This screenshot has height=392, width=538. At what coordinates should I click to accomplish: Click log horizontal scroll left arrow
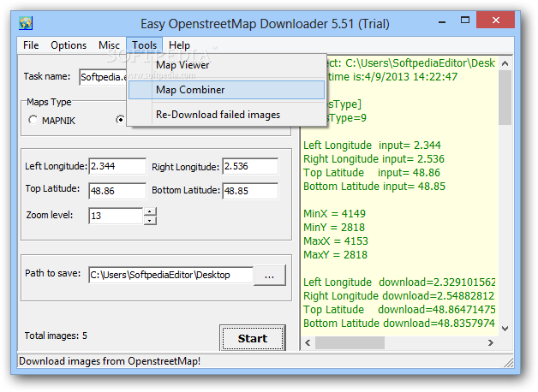coord(308,342)
